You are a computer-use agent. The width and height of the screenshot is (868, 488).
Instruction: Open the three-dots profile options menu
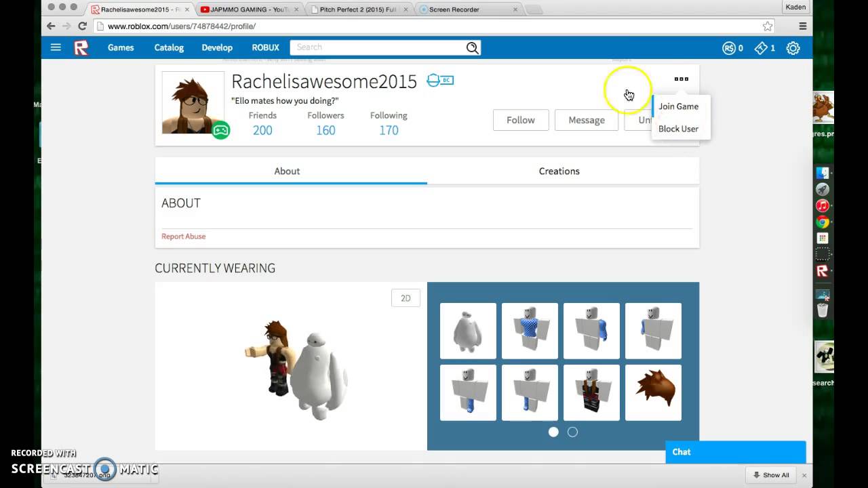click(x=682, y=79)
